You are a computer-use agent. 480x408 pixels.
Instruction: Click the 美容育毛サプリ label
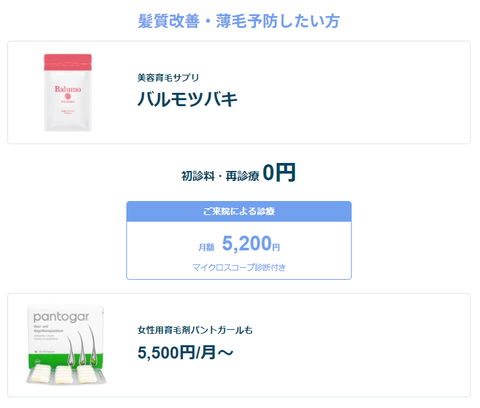click(168, 78)
